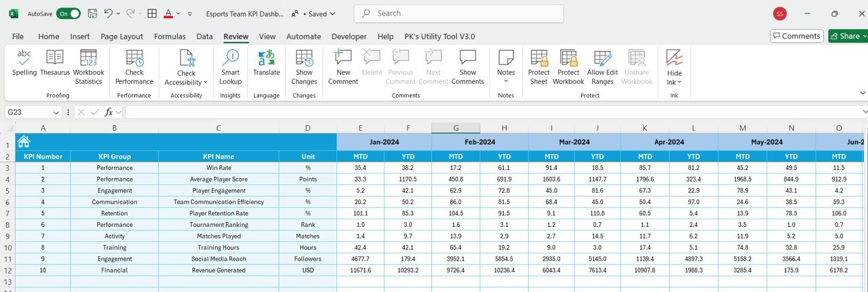Click Protect Workbook
The width and height of the screenshot is (868, 292).
568,67
